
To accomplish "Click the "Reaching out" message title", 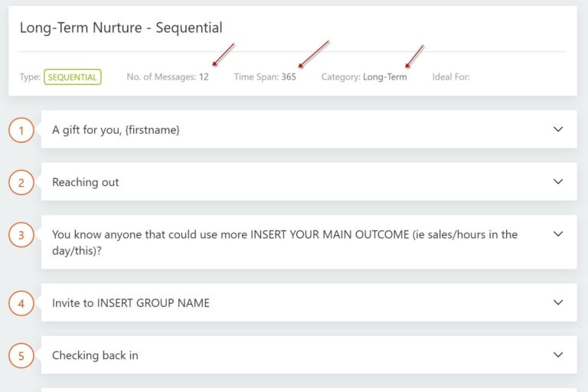I will tap(86, 182).
